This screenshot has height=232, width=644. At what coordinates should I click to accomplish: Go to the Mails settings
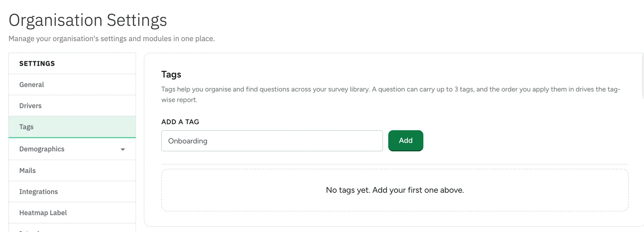click(72, 171)
